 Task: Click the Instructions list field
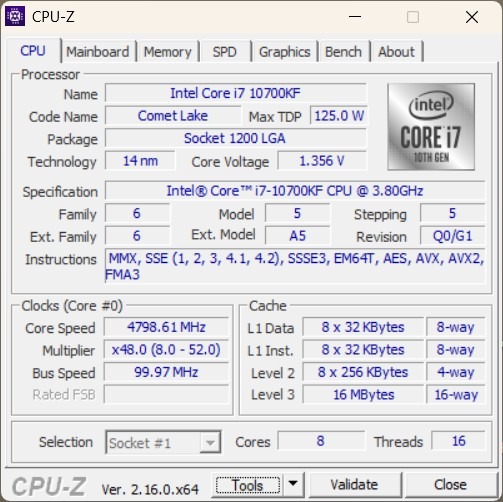pyautogui.click(x=295, y=266)
